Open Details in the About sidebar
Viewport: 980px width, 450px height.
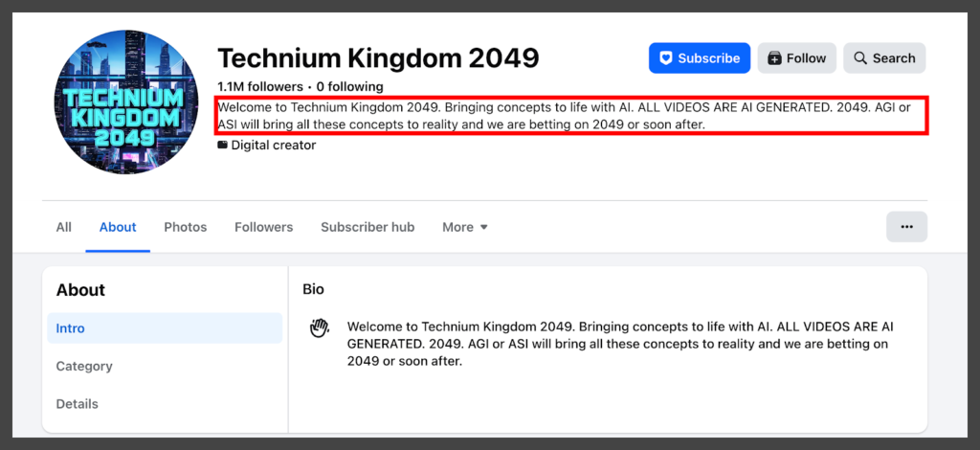click(x=77, y=404)
